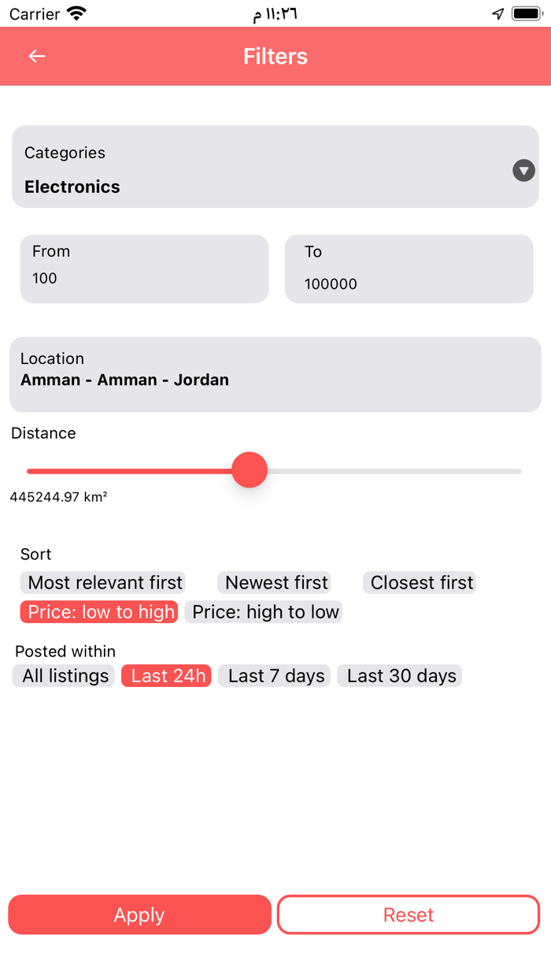The image size is (551, 980).
Task: Enable the 'Closest first' sorting
Action: 420,582
